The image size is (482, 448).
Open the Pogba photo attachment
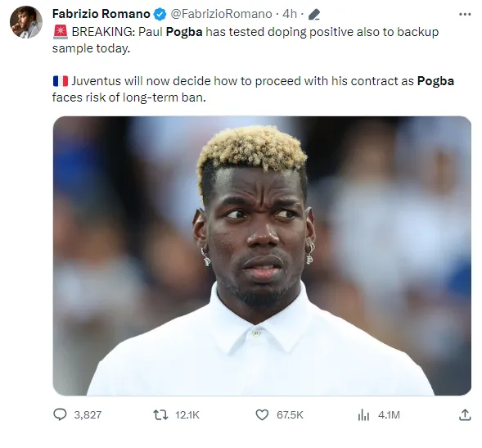(262, 256)
